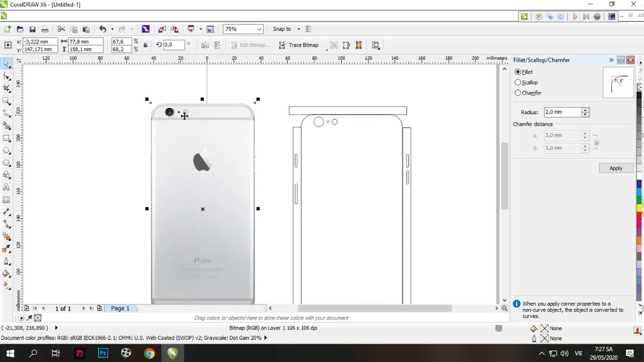Open Photoshop from taskbar
Viewport: 644px width, 362px height.
(x=103, y=353)
